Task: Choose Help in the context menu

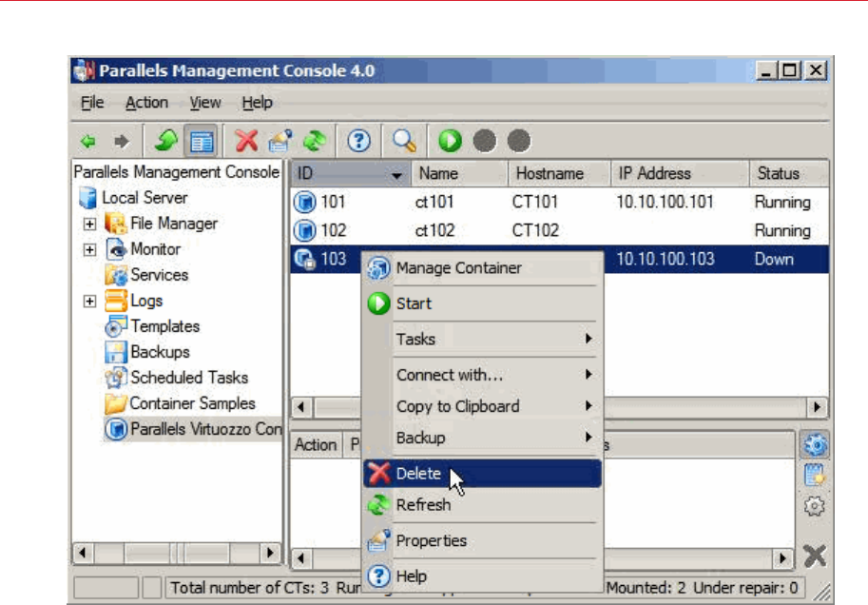Action: (x=482, y=576)
